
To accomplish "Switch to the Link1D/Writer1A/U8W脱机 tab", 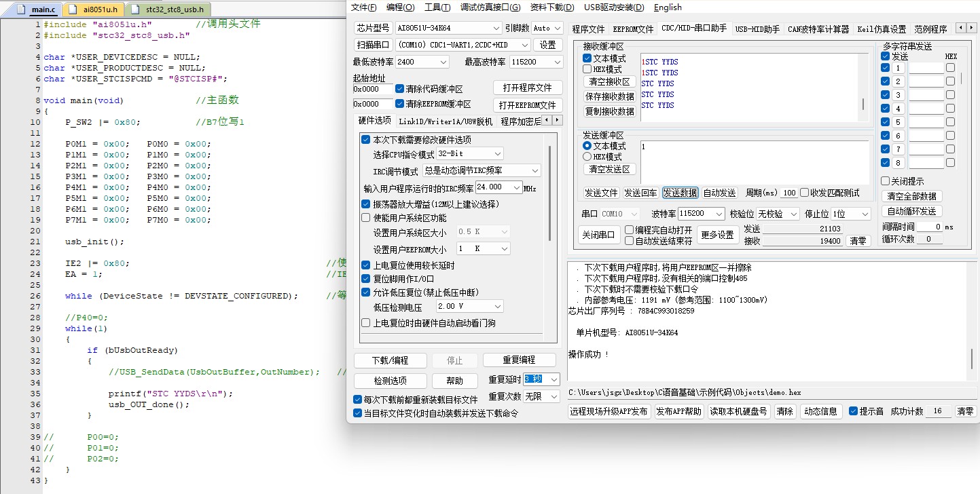I will [x=445, y=121].
